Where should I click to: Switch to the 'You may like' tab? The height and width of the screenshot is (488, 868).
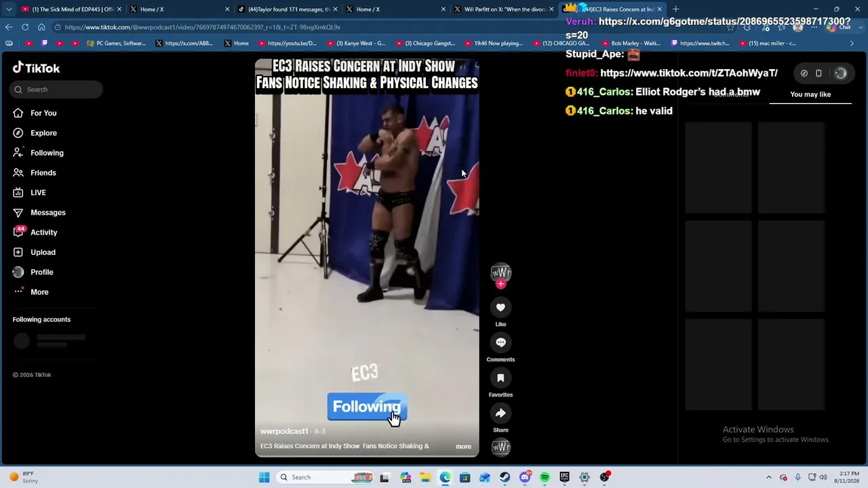pyautogui.click(x=810, y=94)
